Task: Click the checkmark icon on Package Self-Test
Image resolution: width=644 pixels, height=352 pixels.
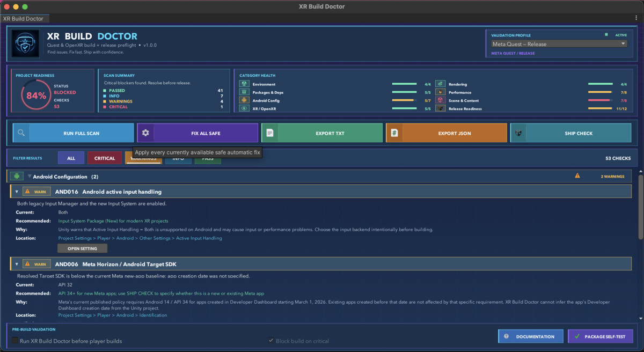Action: click(577, 336)
